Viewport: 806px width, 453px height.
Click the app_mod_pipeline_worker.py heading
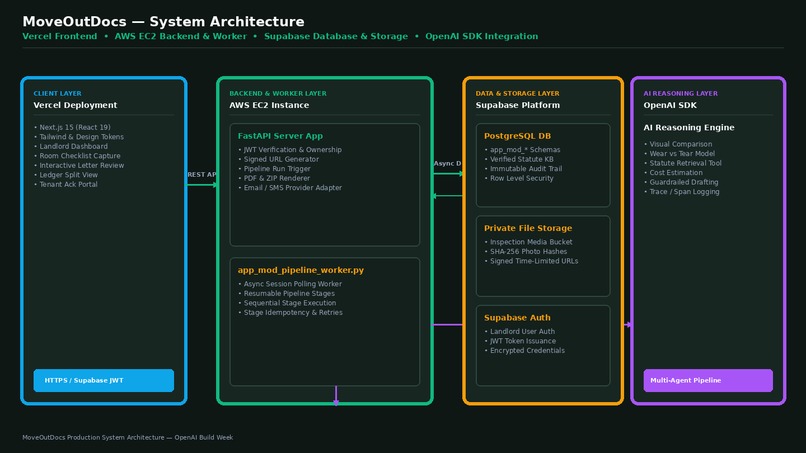(x=301, y=270)
